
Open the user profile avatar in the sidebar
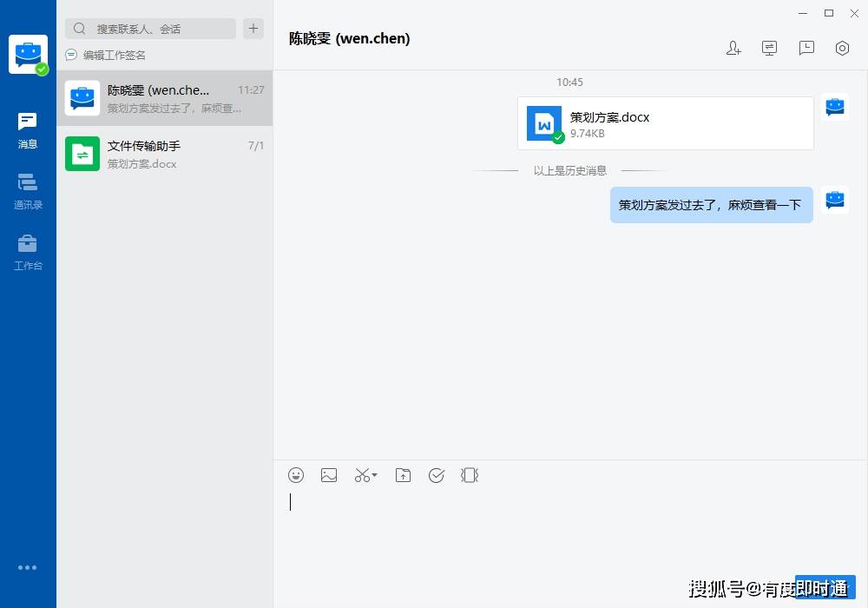click(x=29, y=54)
